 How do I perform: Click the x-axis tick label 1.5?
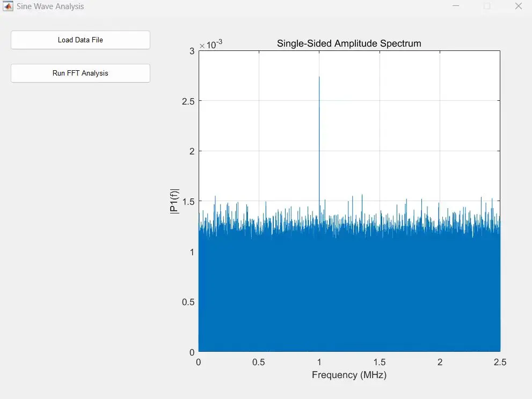[380, 362]
